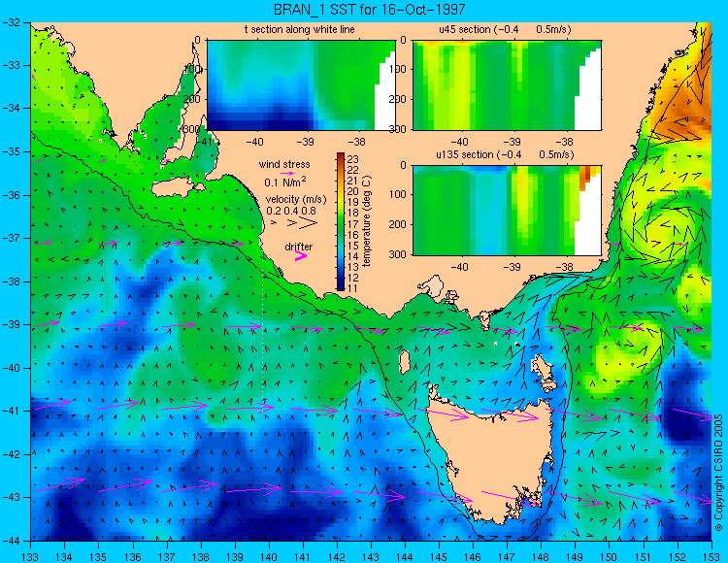Click the 'drifter' legend label

coord(299,247)
